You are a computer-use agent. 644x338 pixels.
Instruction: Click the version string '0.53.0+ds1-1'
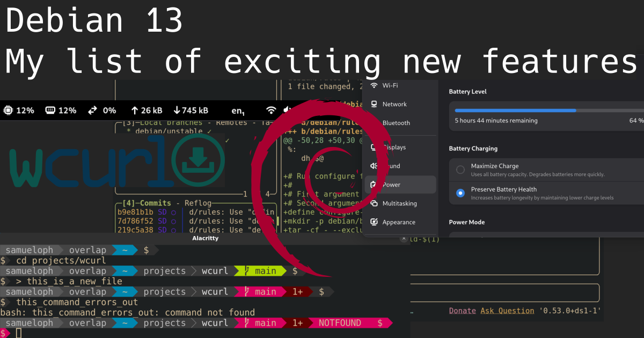[569, 311]
